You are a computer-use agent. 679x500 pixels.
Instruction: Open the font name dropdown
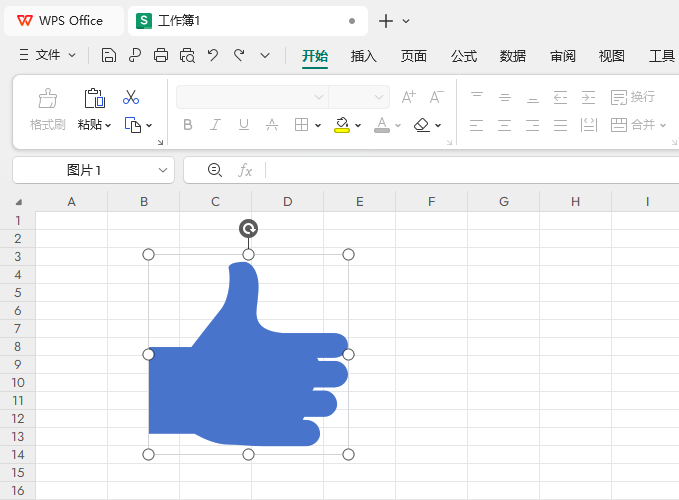point(319,97)
